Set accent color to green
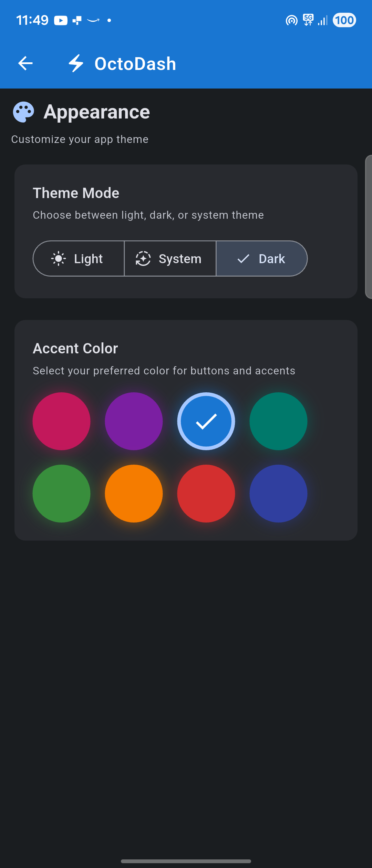This screenshot has width=372, height=868. pyautogui.click(x=62, y=494)
